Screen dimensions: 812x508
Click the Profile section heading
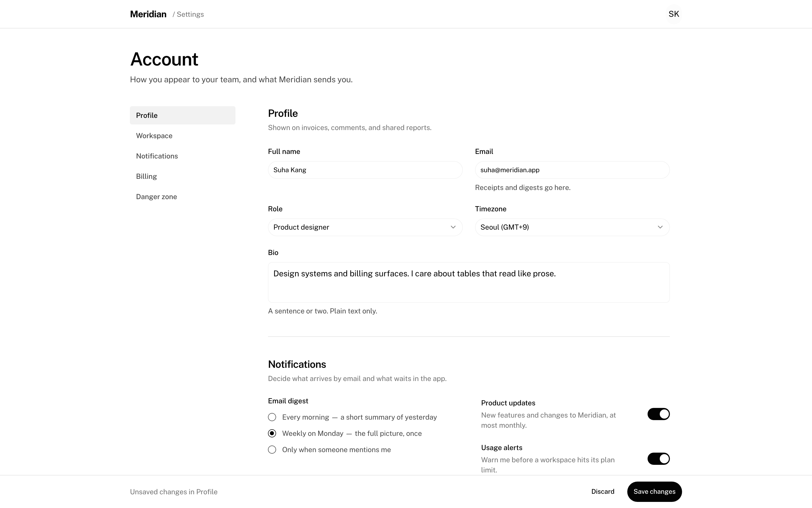[283, 113]
